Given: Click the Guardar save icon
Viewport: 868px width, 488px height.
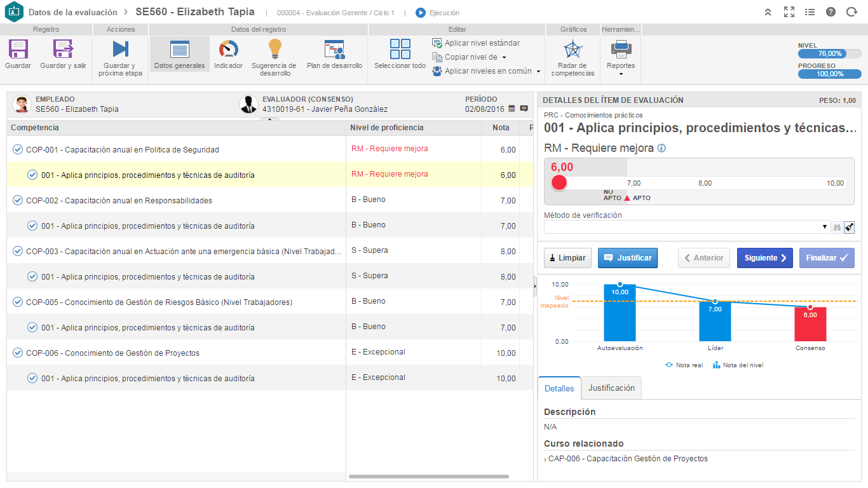Looking at the screenshot, I should point(18,50).
